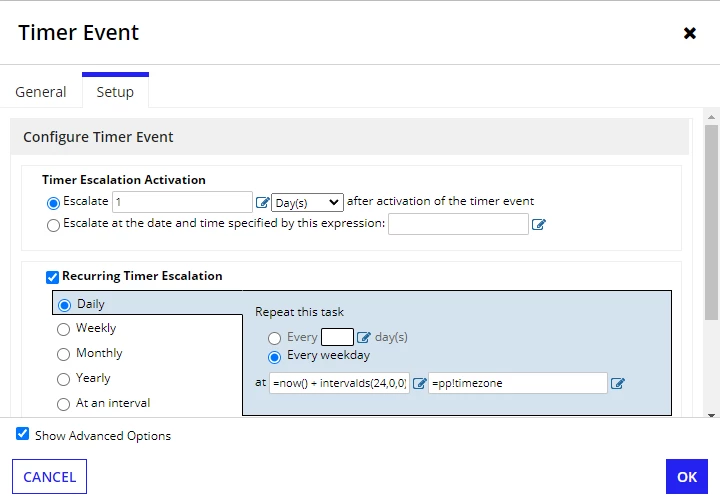Viewport: 720px width, 501px height.
Task: Open expression editor for the at-time field
Action: pyautogui.click(x=419, y=383)
